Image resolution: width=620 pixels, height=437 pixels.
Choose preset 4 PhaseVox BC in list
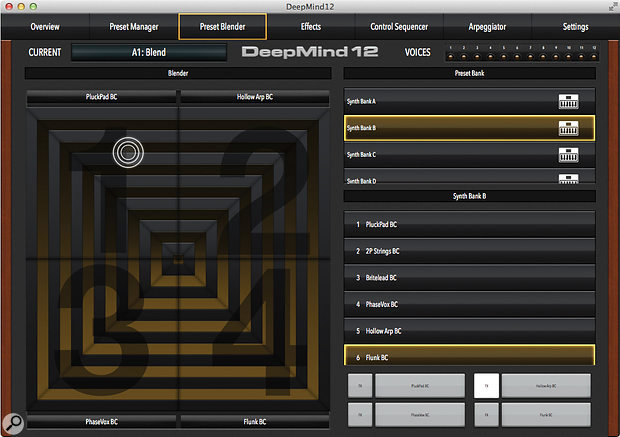pyautogui.click(x=469, y=304)
